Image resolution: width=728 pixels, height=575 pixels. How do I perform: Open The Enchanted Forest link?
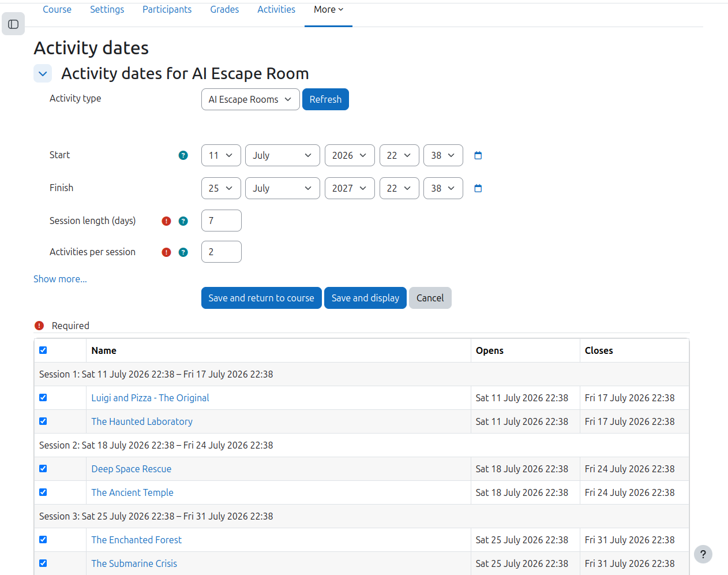pyautogui.click(x=136, y=540)
